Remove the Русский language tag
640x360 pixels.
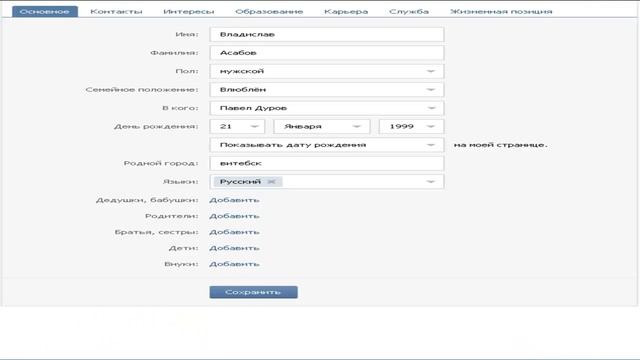[x=271, y=182]
